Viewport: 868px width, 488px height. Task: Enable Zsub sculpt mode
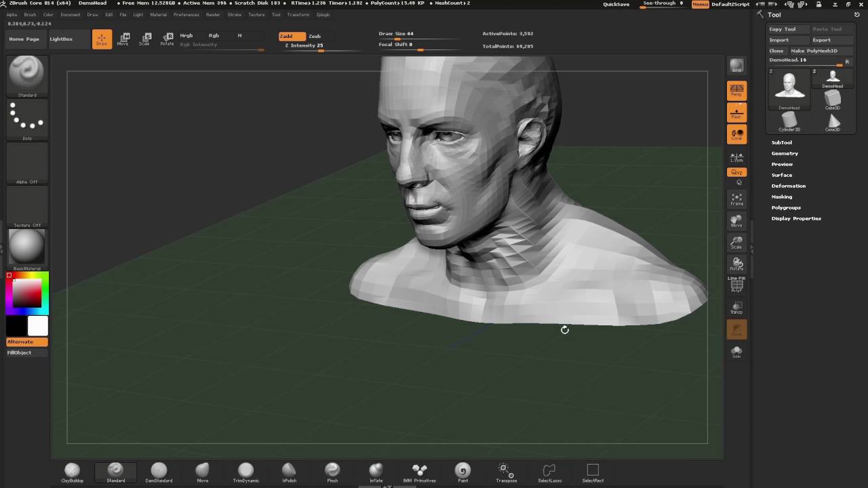click(315, 36)
